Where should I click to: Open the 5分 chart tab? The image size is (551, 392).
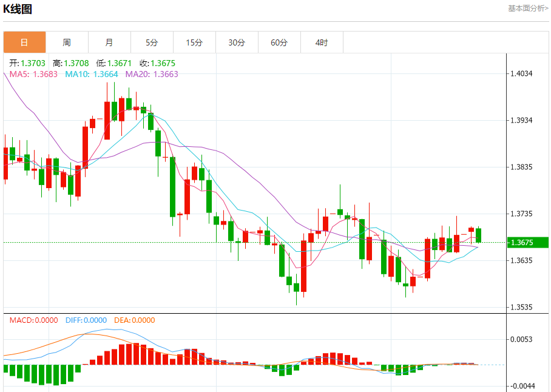point(152,42)
